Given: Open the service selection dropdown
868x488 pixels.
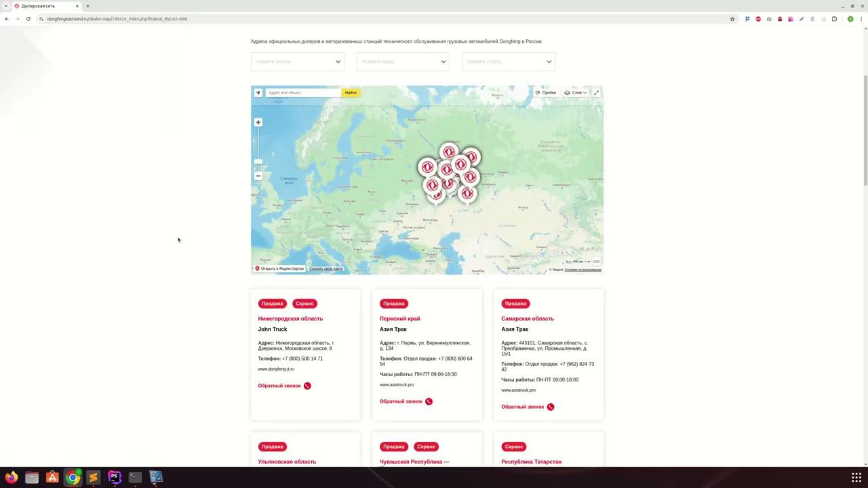Looking at the screenshot, I should point(509,62).
